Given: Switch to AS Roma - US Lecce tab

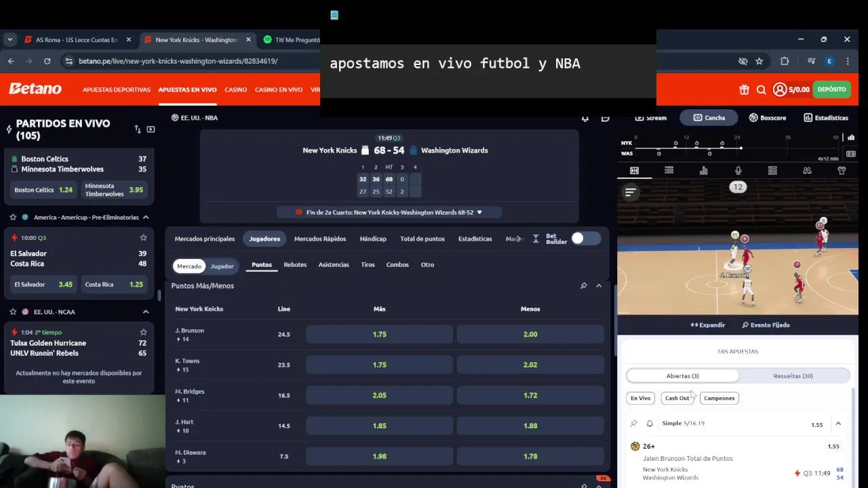Looking at the screenshot, I should pyautogui.click(x=77, y=39).
